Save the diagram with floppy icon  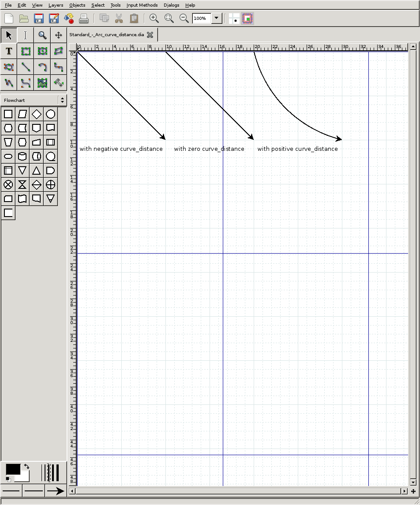point(39,19)
